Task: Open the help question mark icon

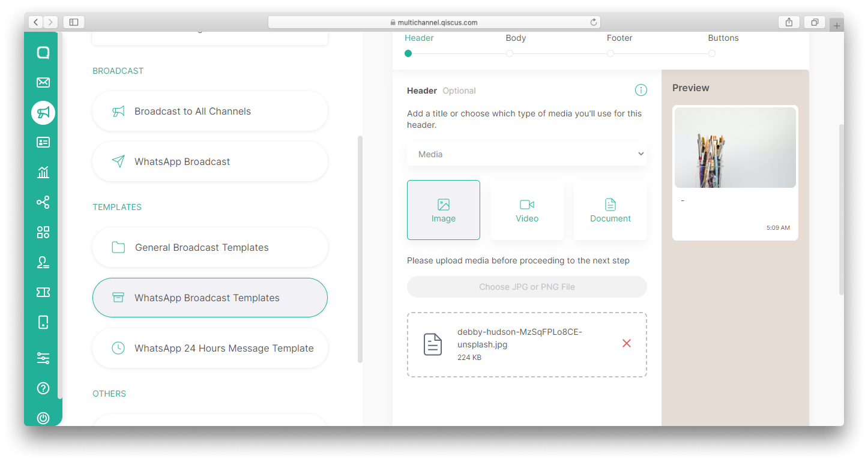Action: point(43,388)
